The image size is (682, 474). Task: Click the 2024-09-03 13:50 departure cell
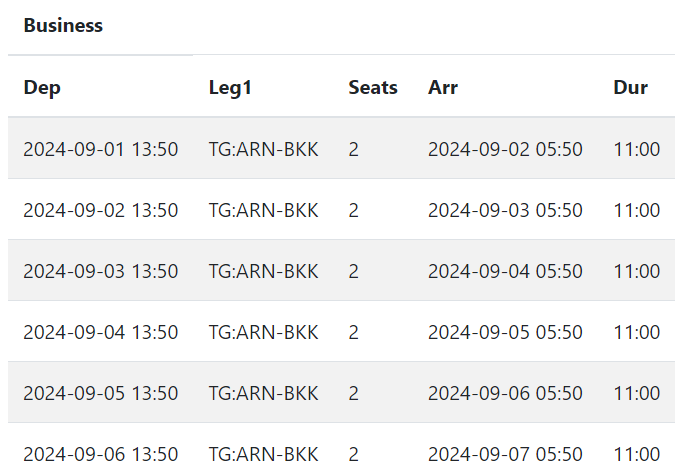[101, 271]
